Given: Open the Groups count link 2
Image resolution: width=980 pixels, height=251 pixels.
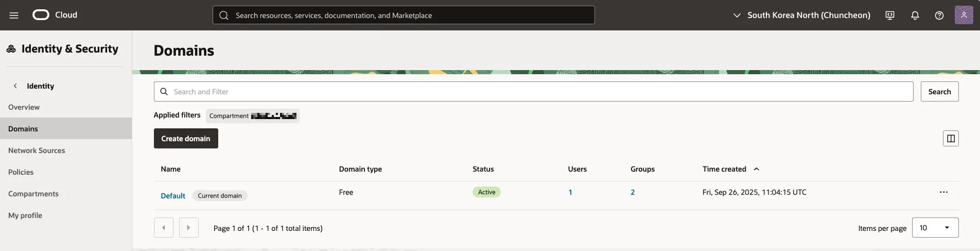Looking at the screenshot, I should [633, 192].
